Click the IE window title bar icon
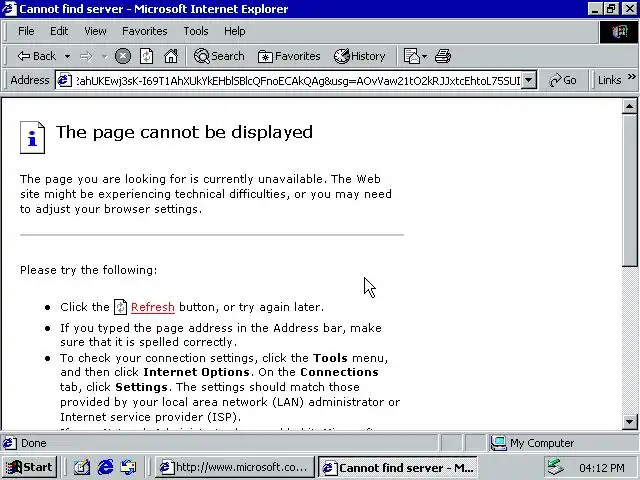The image size is (640, 480). click(10, 9)
